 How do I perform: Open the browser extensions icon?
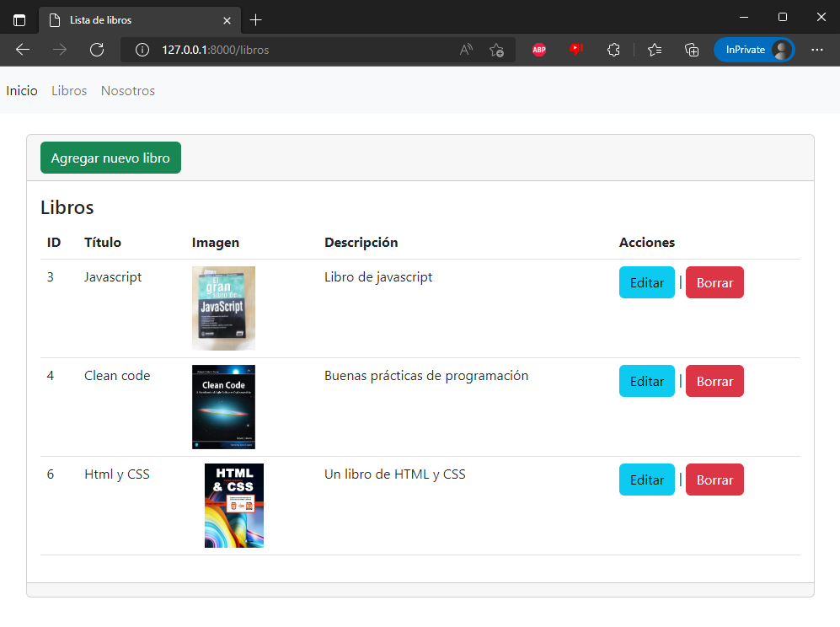click(613, 50)
